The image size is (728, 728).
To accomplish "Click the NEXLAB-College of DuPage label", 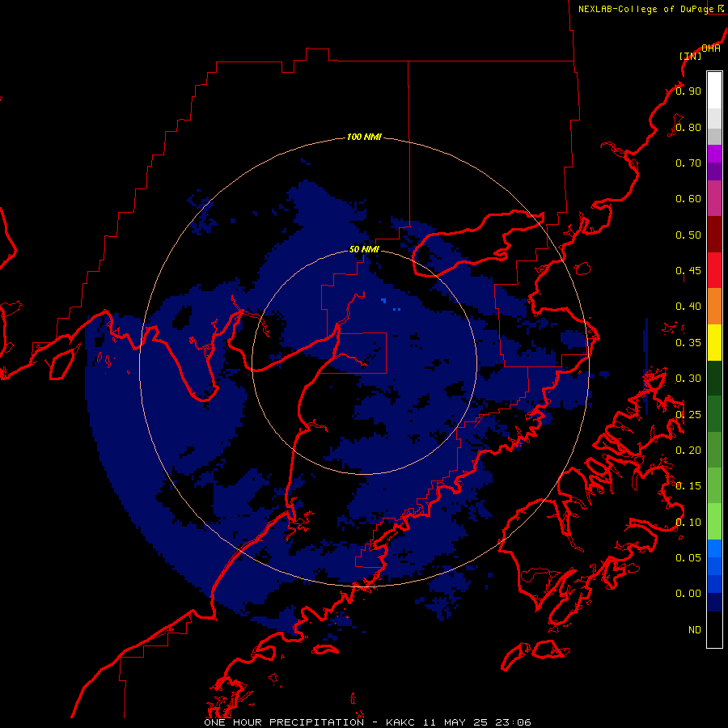I will tap(645, 9).
